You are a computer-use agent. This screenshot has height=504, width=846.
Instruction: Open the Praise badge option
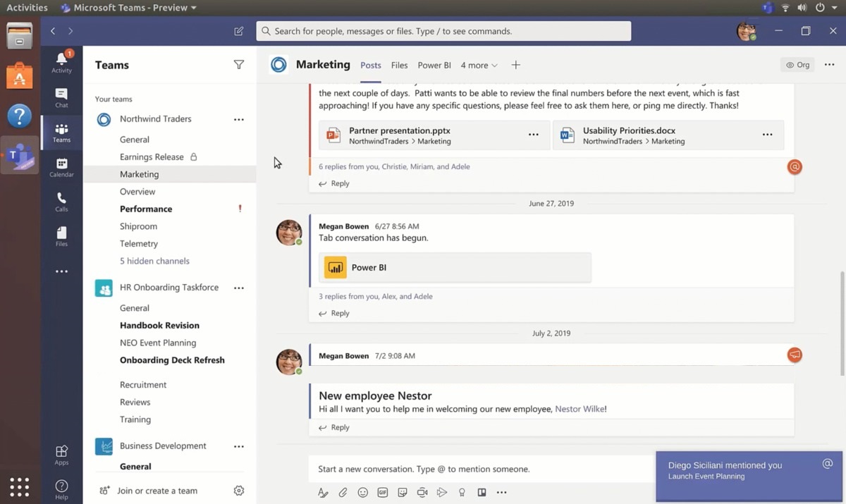pyautogui.click(x=462, y=493)
